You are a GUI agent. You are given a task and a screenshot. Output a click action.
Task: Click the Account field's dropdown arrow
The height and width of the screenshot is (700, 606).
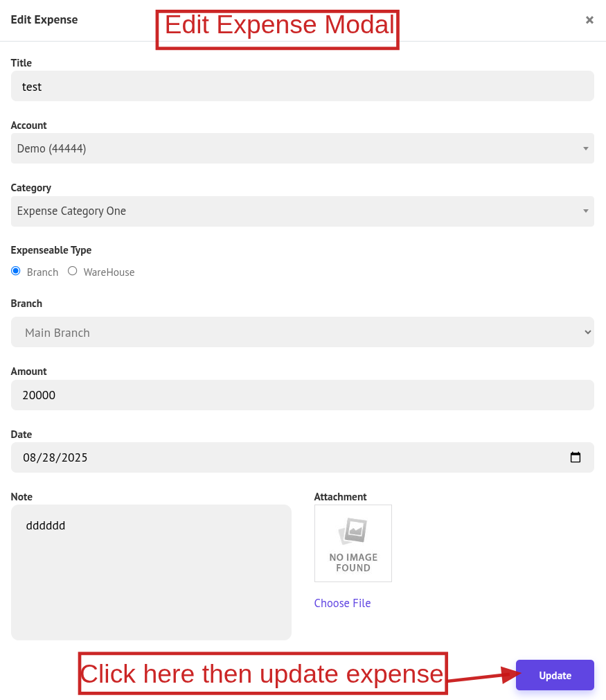coord(585,148)
